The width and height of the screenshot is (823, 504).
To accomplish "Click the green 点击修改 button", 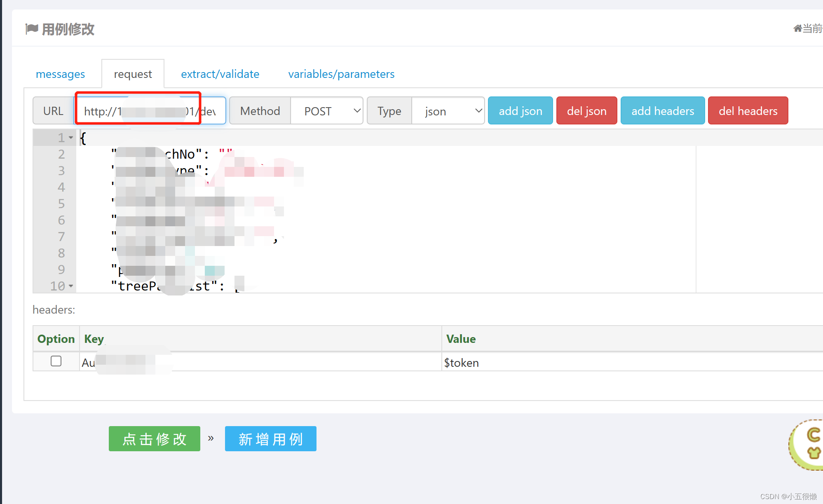I will 154,439.
